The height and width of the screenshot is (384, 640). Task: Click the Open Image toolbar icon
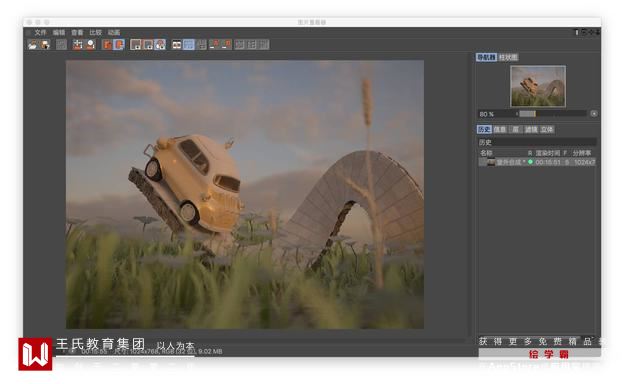[33, 44]
